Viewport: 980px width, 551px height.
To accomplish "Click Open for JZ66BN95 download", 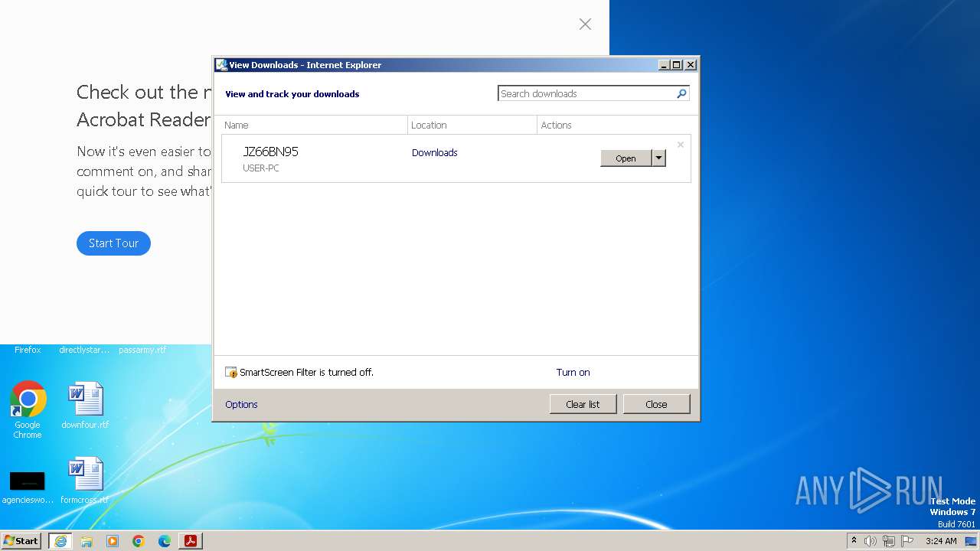I will [626, 158].
